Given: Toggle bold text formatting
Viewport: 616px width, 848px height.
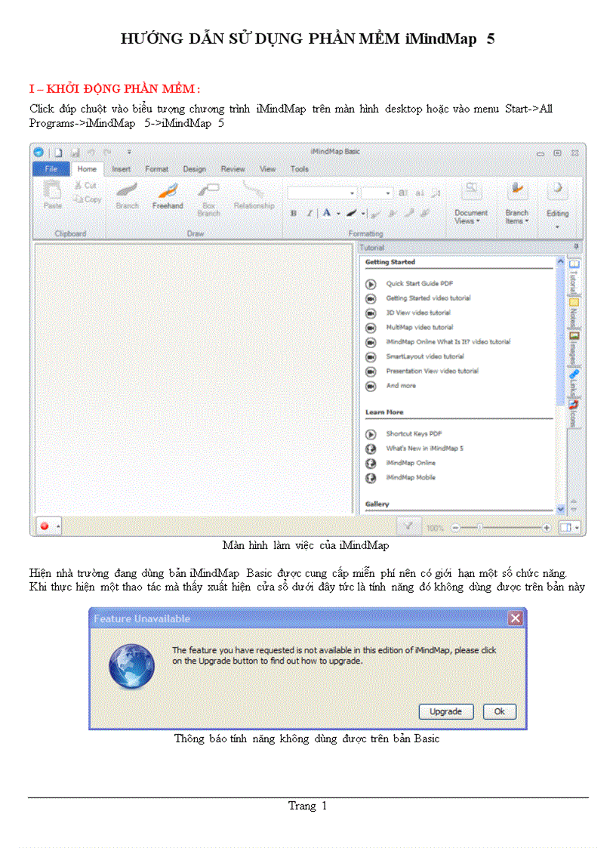Looking at the screenshot, I should click(x=294, y=212).
